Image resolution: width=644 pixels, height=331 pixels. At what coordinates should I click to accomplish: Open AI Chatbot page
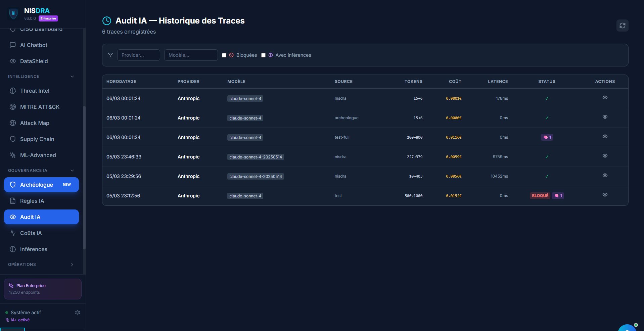point(41,45)
